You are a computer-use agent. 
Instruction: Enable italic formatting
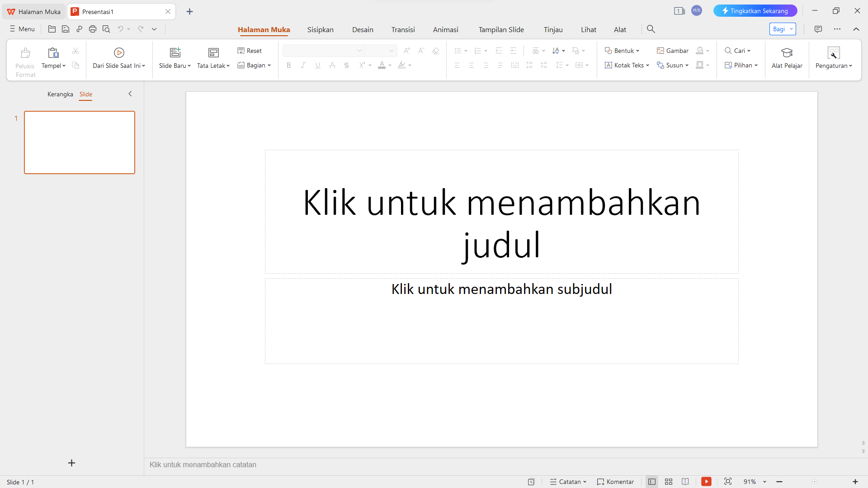303,65
